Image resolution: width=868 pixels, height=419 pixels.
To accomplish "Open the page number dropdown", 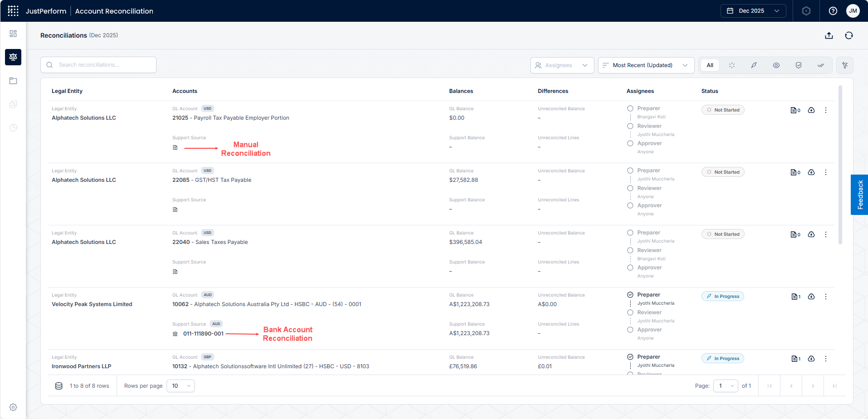I will pos(726,386).
